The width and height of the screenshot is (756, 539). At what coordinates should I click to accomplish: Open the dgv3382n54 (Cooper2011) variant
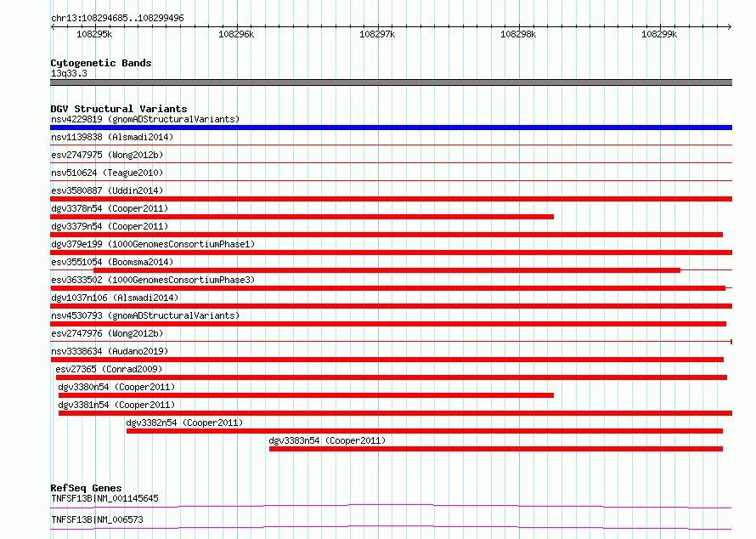point(184,423)
